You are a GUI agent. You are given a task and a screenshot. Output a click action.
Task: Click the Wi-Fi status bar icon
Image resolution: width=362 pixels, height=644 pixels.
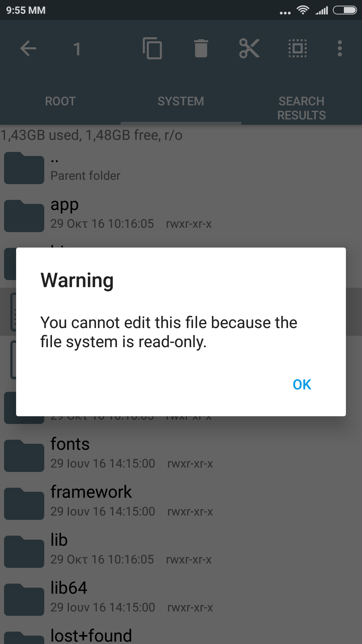(303, 10)
